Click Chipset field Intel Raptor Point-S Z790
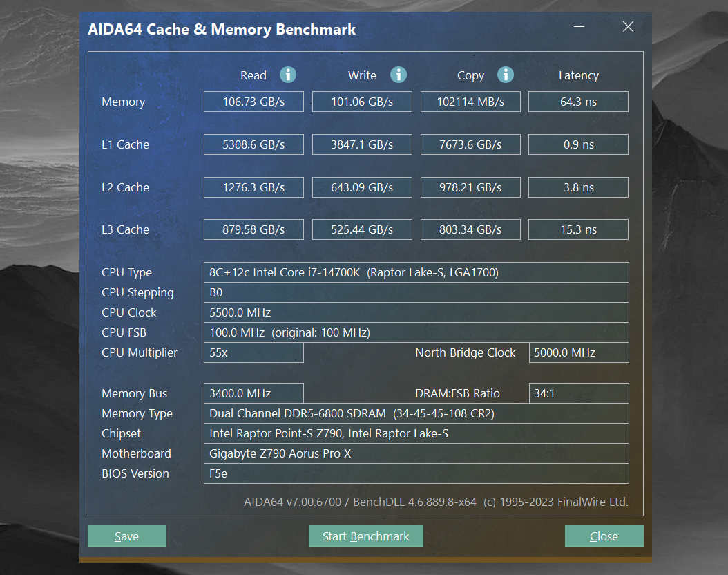This screenshot has height=575, width=728. coord(416,433)
